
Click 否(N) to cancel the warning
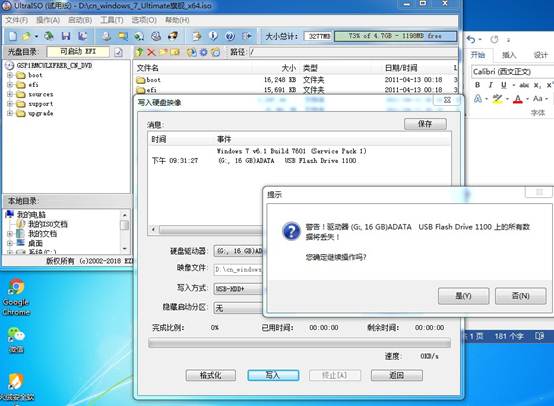(x=520, y=296)
